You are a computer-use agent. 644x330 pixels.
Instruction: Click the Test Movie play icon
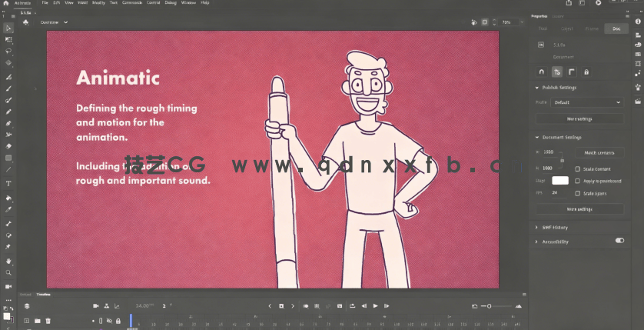coord(598,2)
